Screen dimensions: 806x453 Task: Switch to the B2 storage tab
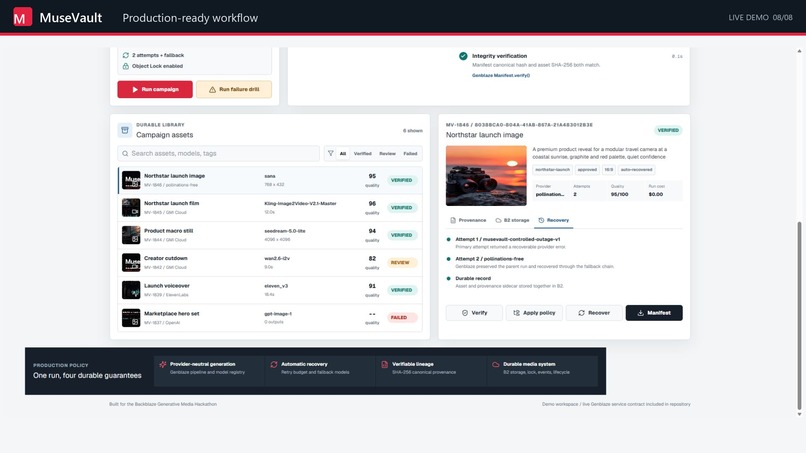tap(512, 220)
